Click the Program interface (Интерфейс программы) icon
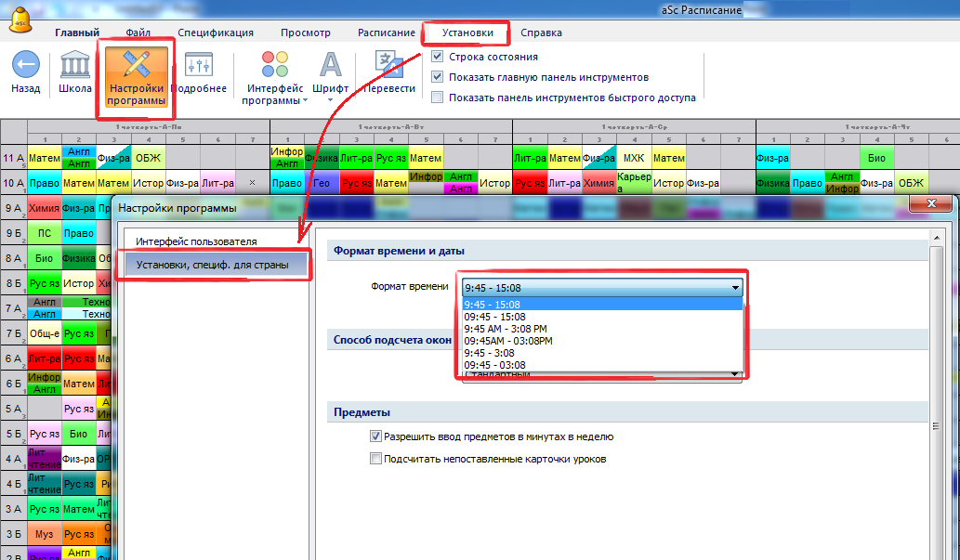The width and height of the screenshot is (960, 560). click(275, 65)
